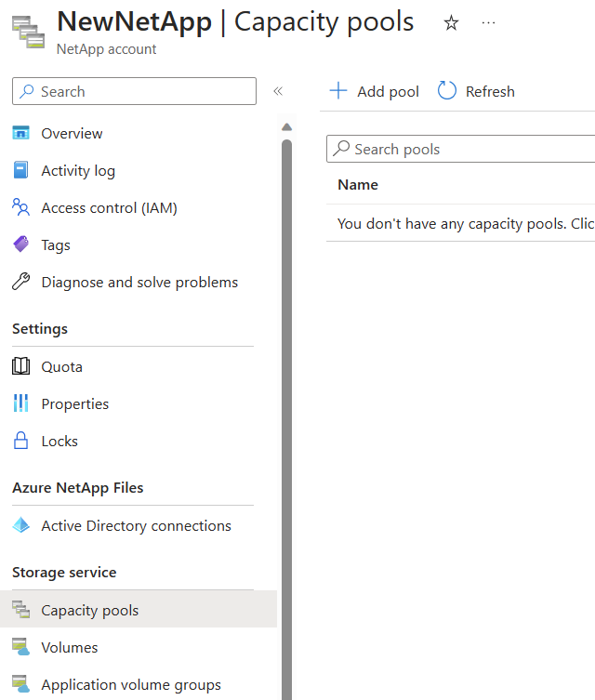Click the Add pool button label
Viewport: 595px width, 700px height.
[x=388, y=91]
